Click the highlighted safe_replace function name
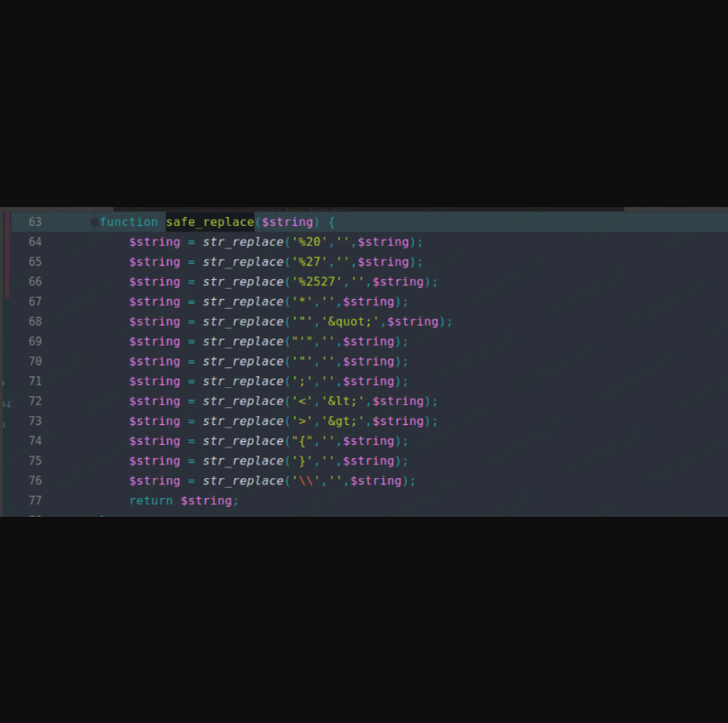Viewport: 728px width, 723px height. point(210,222)
